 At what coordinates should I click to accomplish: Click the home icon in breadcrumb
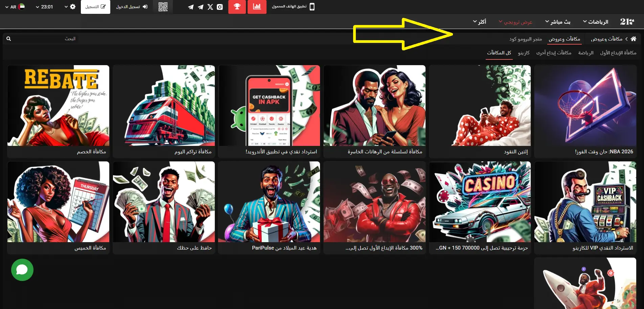pos(634,39)
